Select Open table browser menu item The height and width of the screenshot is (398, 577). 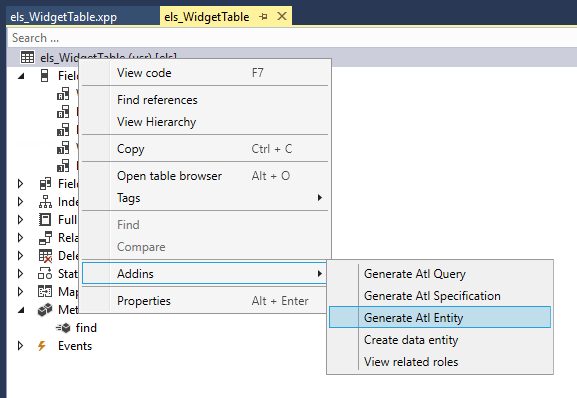[x=205, y=176]
